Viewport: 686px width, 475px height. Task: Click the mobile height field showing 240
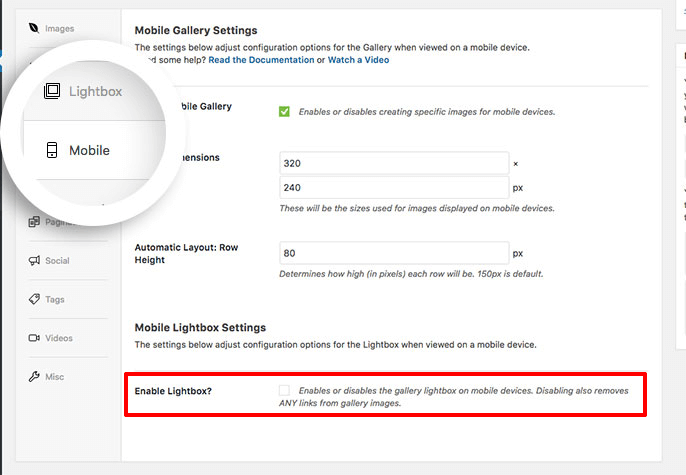394,188
